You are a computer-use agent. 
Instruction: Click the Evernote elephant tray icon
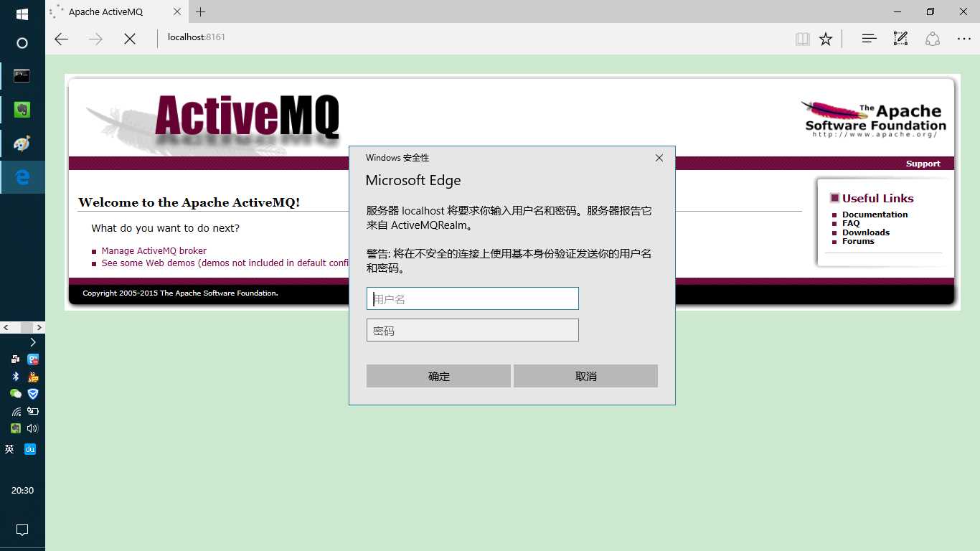tap(15, 428)
